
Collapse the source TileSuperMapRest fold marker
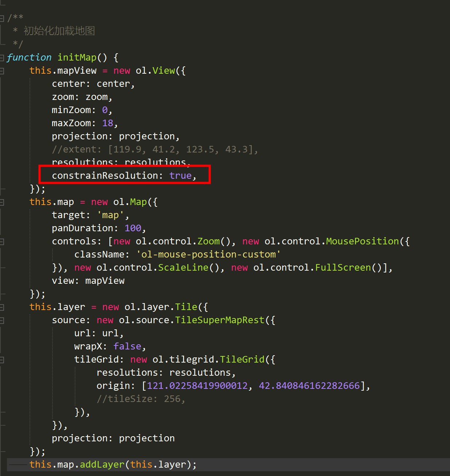click(2, 320)
